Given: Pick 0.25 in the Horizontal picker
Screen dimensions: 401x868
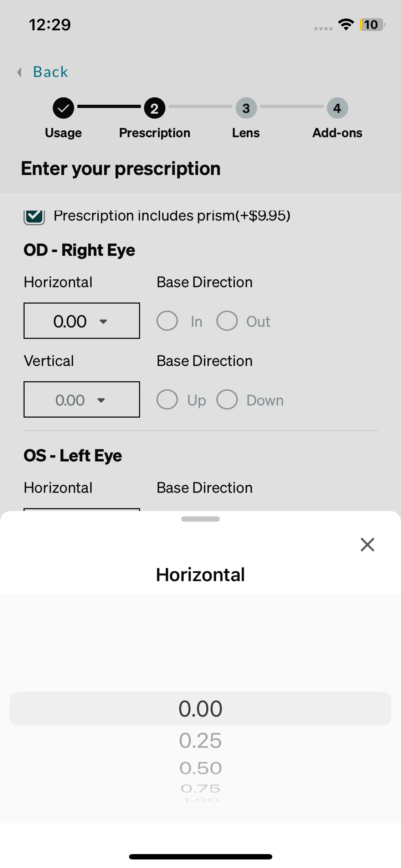Looking at the screenshot, I should tap(200, 740).
